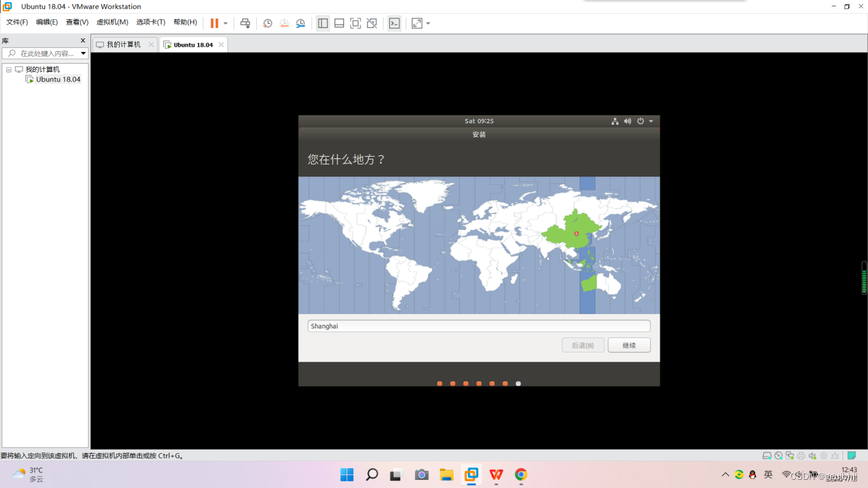Toggle the library sidebar view icon
This screenshot has width=868, height=488.
(x=323, y=23)
